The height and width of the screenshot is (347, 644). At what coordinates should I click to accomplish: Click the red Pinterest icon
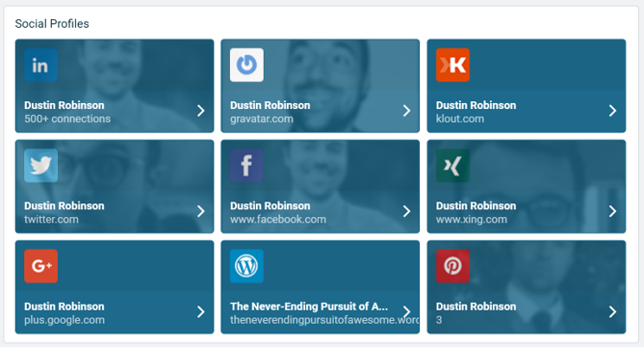[x=452, y=266]
